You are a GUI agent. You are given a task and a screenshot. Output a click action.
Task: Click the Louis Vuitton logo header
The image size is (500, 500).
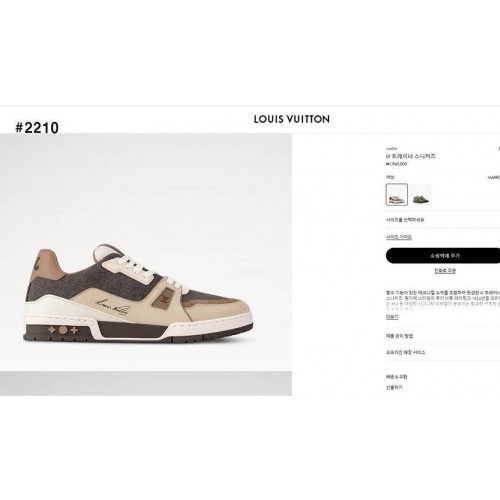click(x=292, y=119)
